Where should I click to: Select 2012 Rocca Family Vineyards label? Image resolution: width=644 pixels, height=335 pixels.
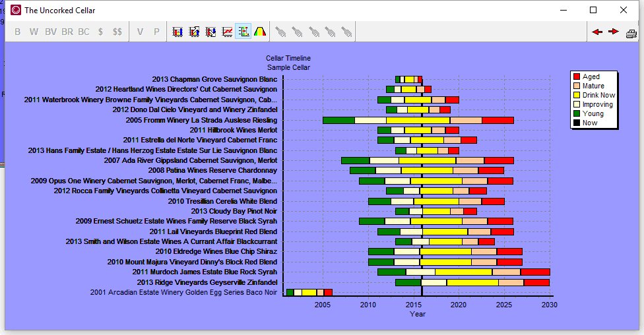click(x=165, y=191)
